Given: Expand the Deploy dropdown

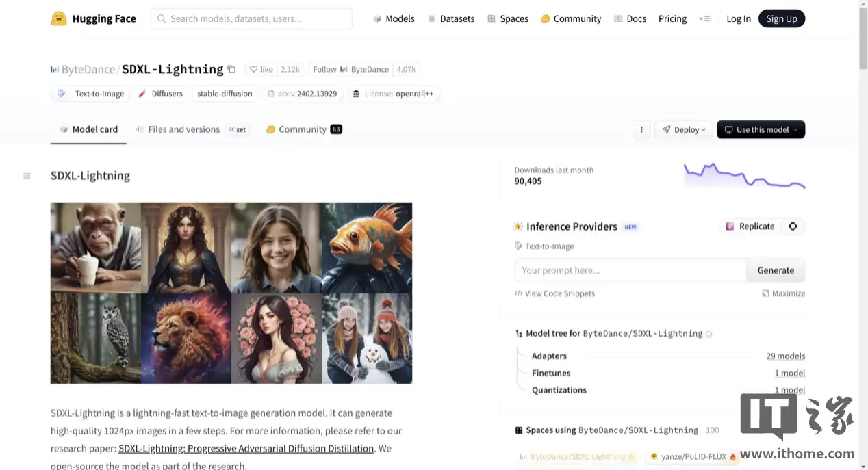Looking at the screenshot, I should tap(684, 129).
